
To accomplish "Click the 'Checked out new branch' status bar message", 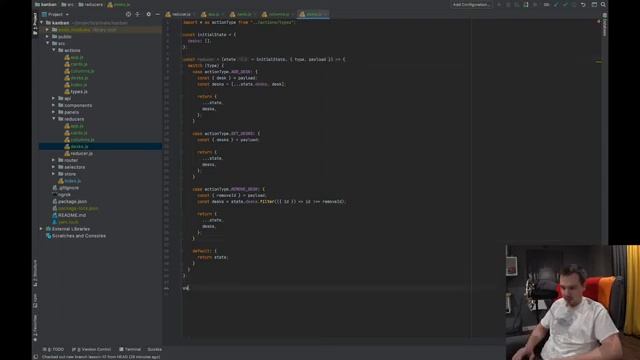I will point(101,357).
